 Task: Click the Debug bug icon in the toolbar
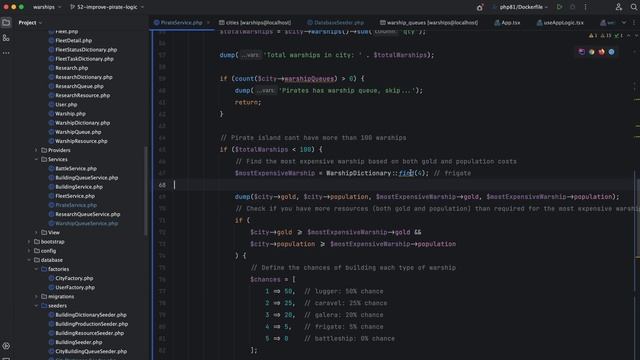tap(573, 7)
